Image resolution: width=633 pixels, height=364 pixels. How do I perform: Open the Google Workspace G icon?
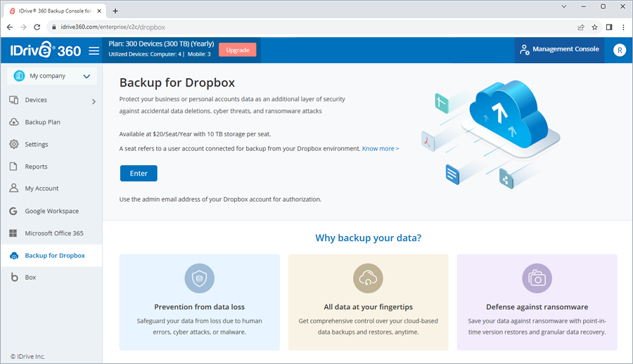pos(13,211)
